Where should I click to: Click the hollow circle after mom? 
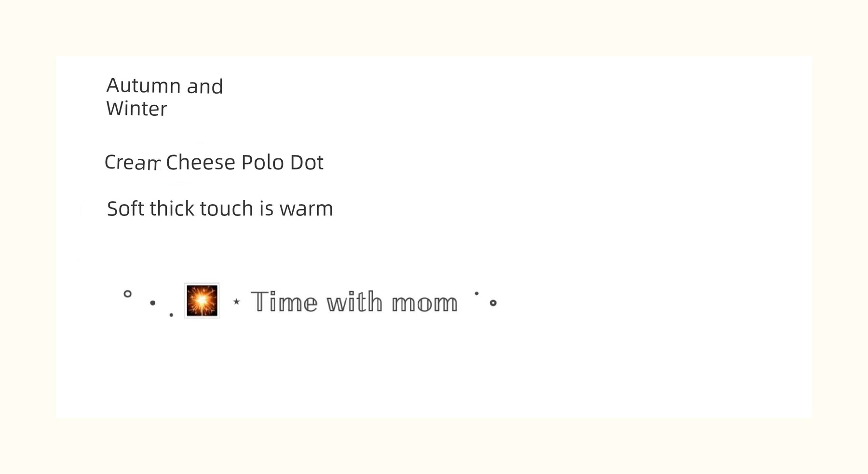[493, 303]
